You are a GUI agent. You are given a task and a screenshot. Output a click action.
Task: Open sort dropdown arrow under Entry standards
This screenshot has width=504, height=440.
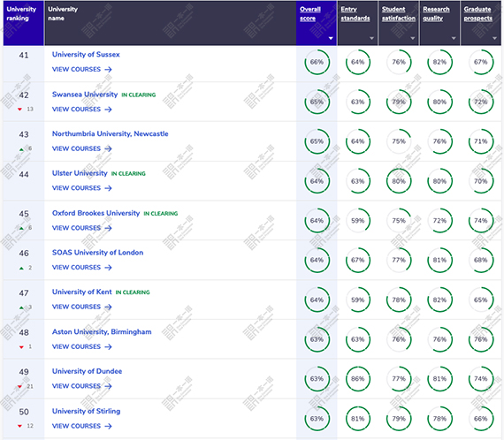pyautogui.click(x=372, y=38)
